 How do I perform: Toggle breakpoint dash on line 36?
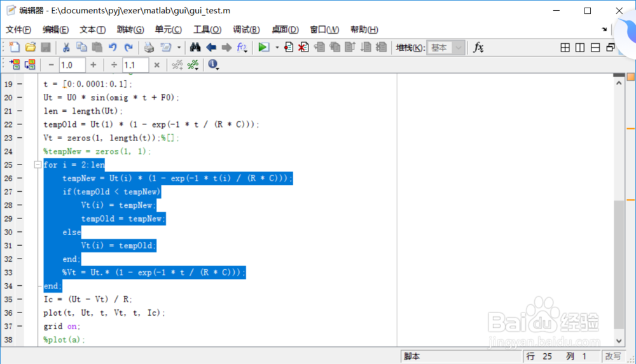click(20, 313)
